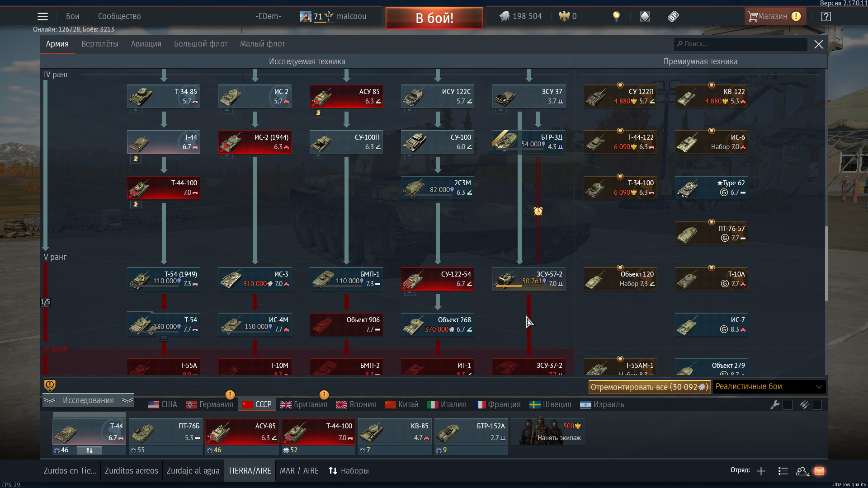
Task: Toggle the auto-repair checkbox
Action: click(788, 405)
